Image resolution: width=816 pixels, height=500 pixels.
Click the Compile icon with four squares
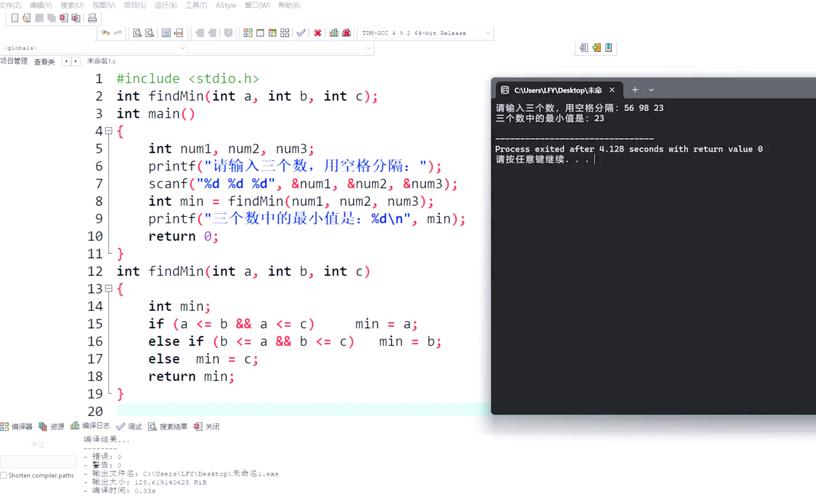(x=248, y=33)
